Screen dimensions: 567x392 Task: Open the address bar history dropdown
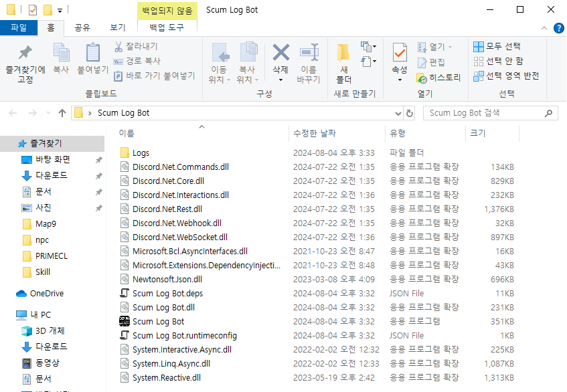[398, 113]
